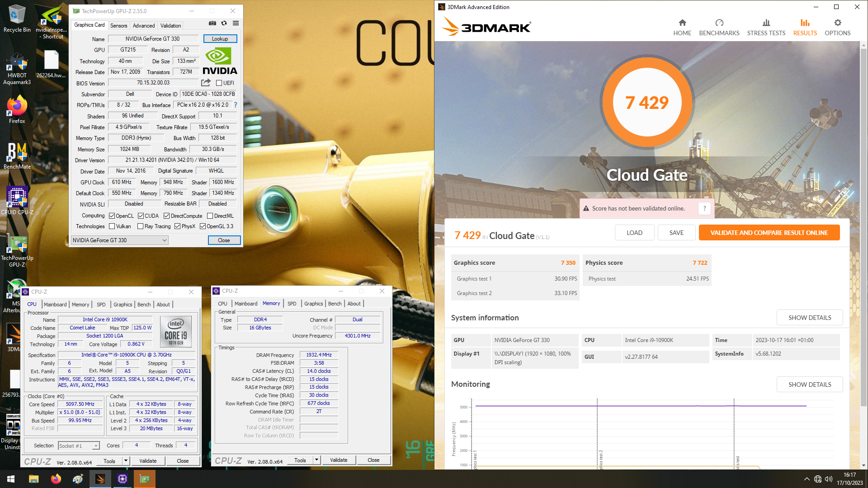Viewport: 868px width, 488px height.
Task: Open 3DMark OPTIONS gear
Action: click(x=838, y=27)
